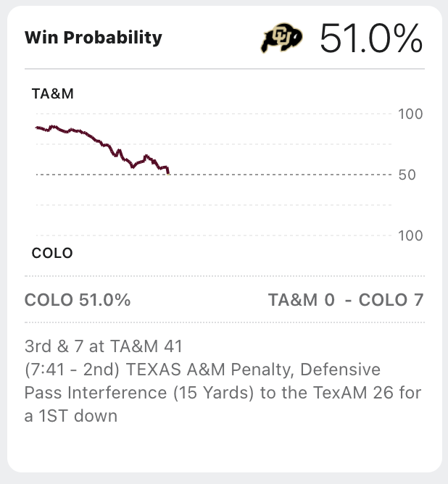Select the latest point of the maroon line

click(168, 172)
